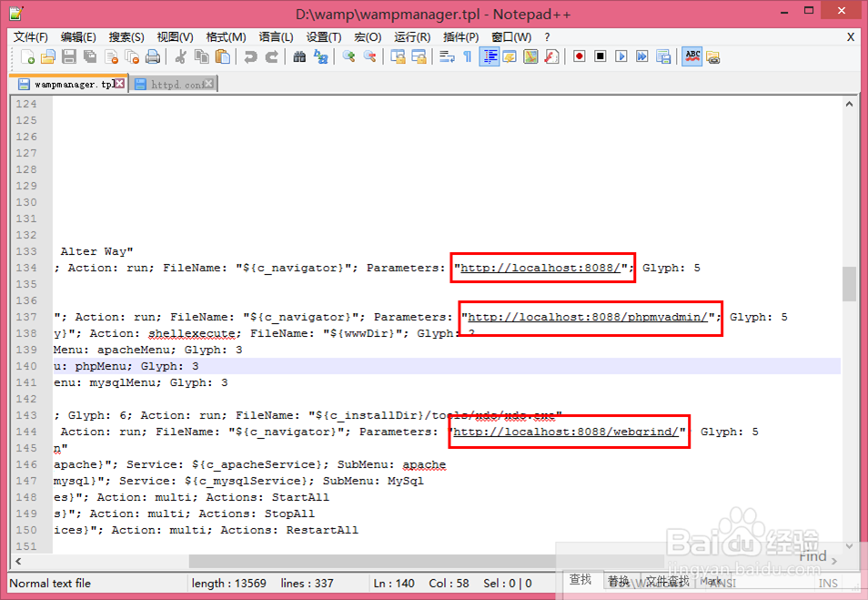Start macro recording with red dot
This screenshot has height=600, width=868.
tap(580, 56)
